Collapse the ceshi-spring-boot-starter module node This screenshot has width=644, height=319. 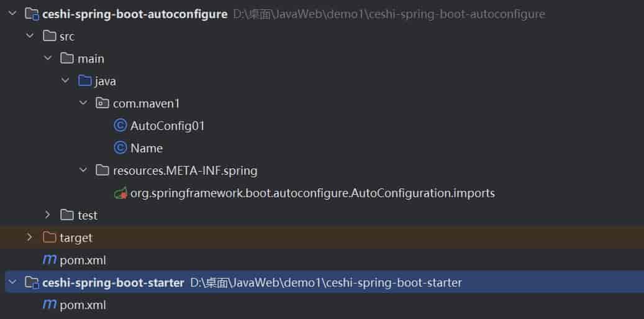(12, 283)
